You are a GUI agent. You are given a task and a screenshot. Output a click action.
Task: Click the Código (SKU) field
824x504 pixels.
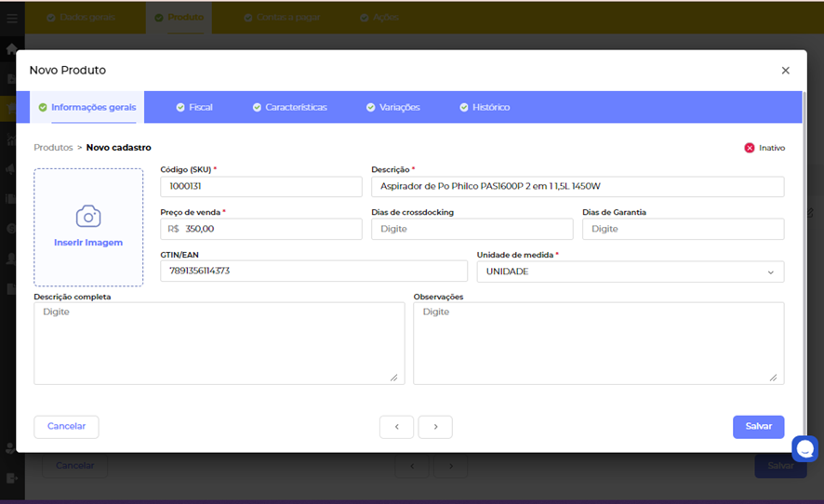click(260, 187)
